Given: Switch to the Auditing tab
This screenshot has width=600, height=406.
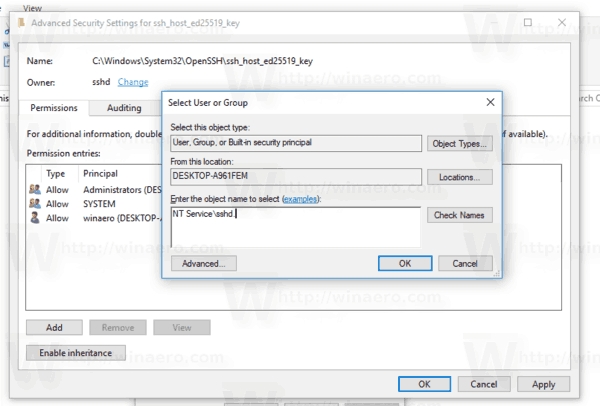Looking at the screenshot, I should pos(124,107).
